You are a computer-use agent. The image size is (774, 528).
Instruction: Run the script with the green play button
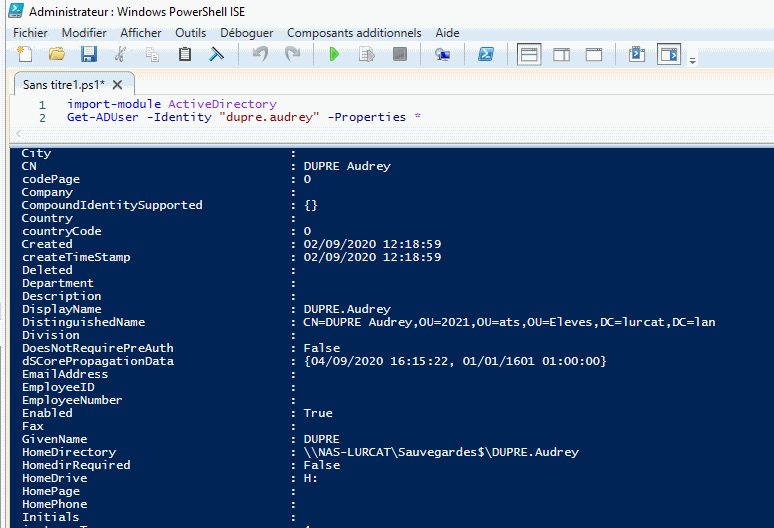tap(334, 54)
